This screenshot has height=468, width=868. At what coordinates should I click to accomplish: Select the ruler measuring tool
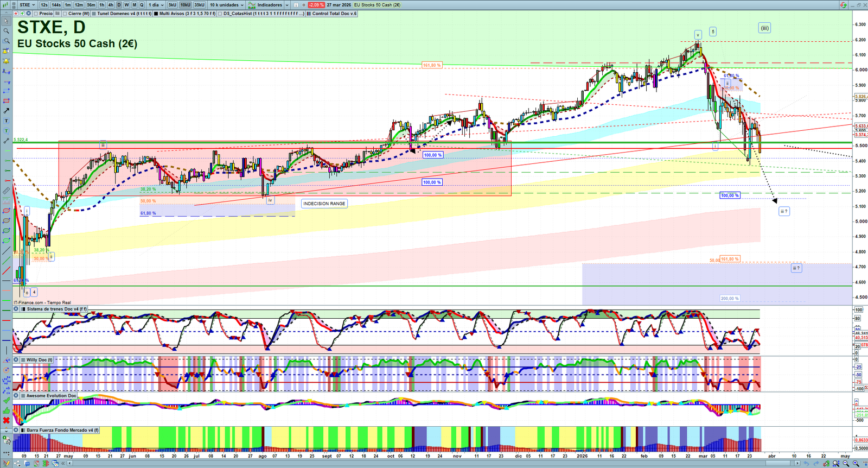pyautogui.click(x=6, y=191)
